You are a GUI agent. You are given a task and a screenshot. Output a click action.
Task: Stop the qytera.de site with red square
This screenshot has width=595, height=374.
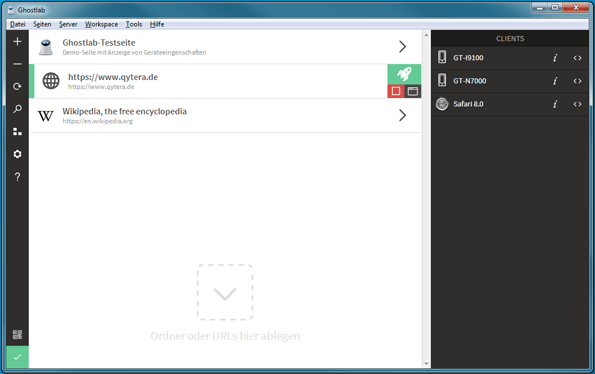pyautogui.click(x=396, y=91)
